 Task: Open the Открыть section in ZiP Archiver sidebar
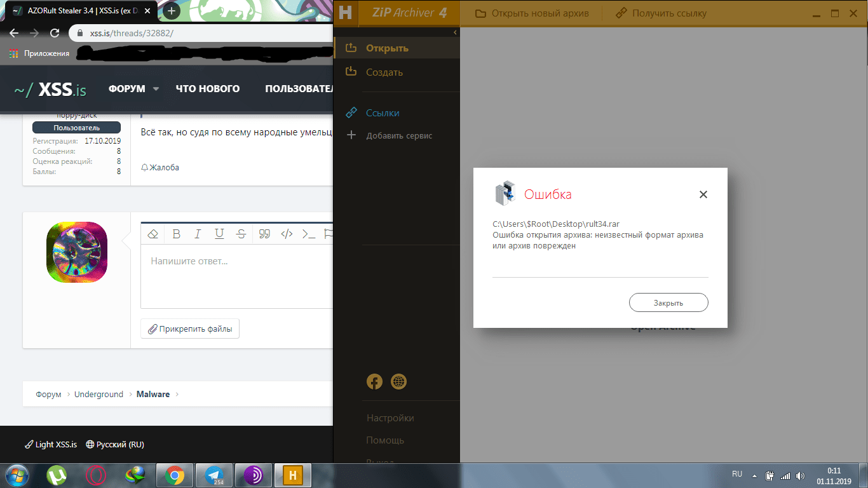pyautogui.click(x=397, y=48)
